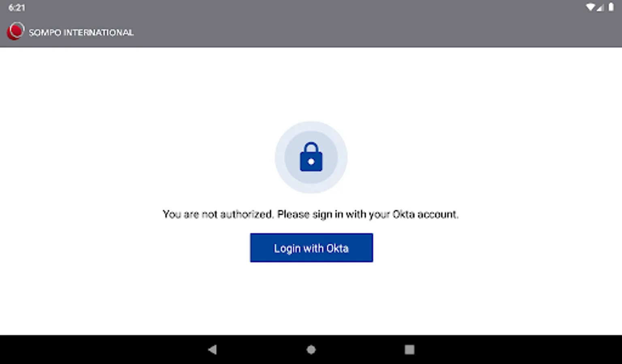Tap the battery status icon
The width and height of the screenshot is (622, 364).
pos(611,7)
